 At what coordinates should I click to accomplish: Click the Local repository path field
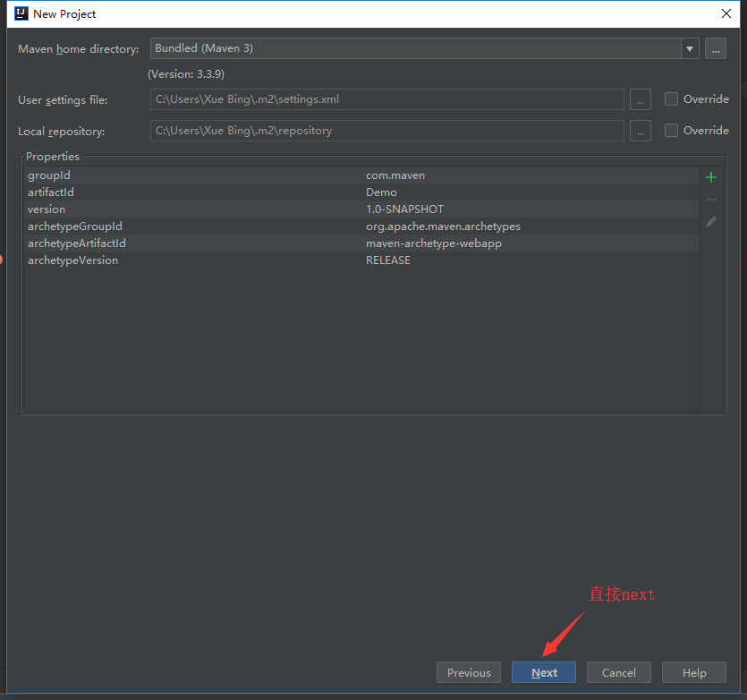click(386, 131)
